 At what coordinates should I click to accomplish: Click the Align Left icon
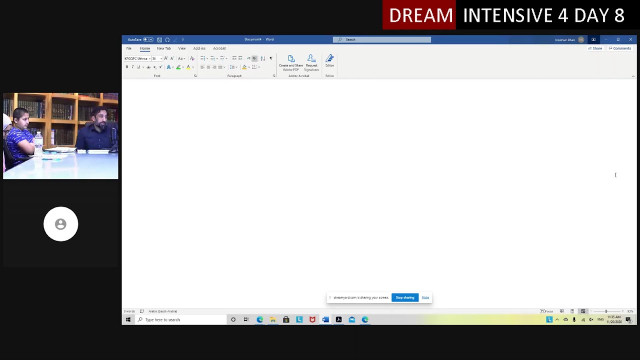tap(202, 67)
